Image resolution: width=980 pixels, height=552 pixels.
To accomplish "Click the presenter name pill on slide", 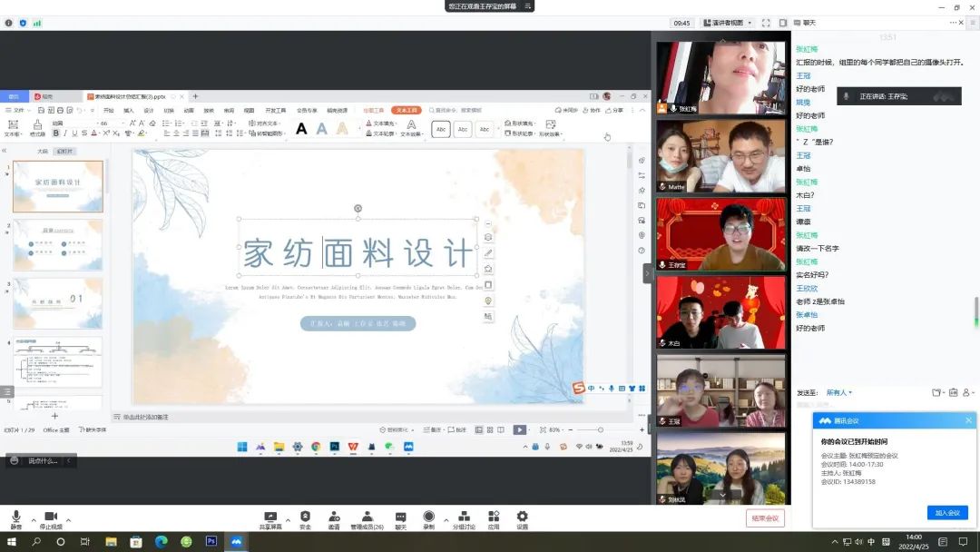I will click(x=358, y=323).
